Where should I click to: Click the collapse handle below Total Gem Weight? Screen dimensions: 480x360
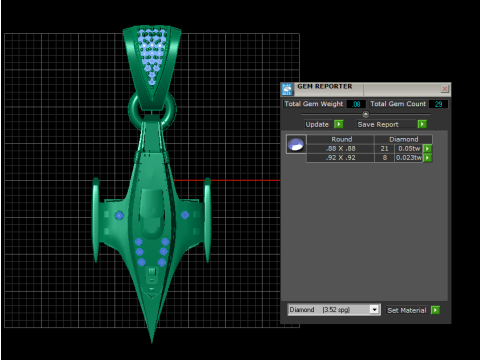coord(366,114)
